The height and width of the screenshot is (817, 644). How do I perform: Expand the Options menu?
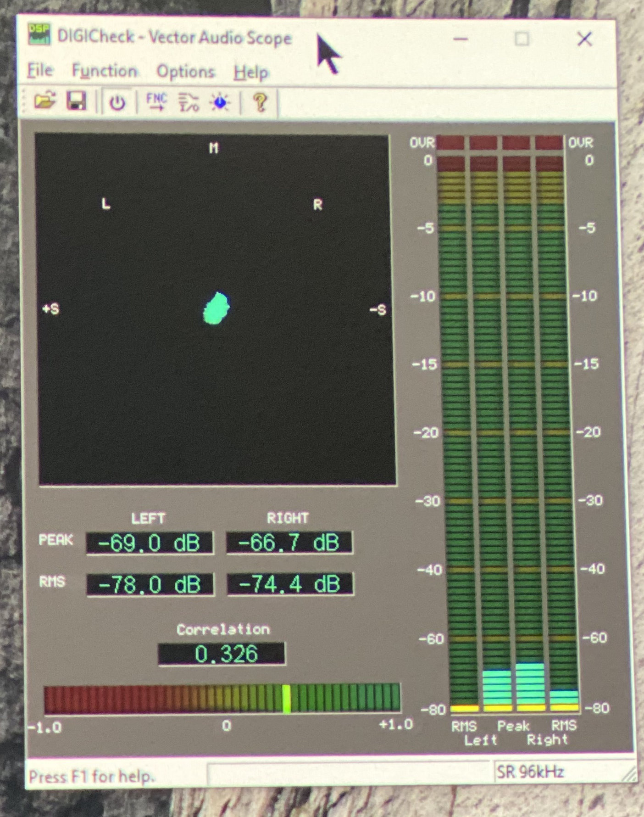pos(185,72)
